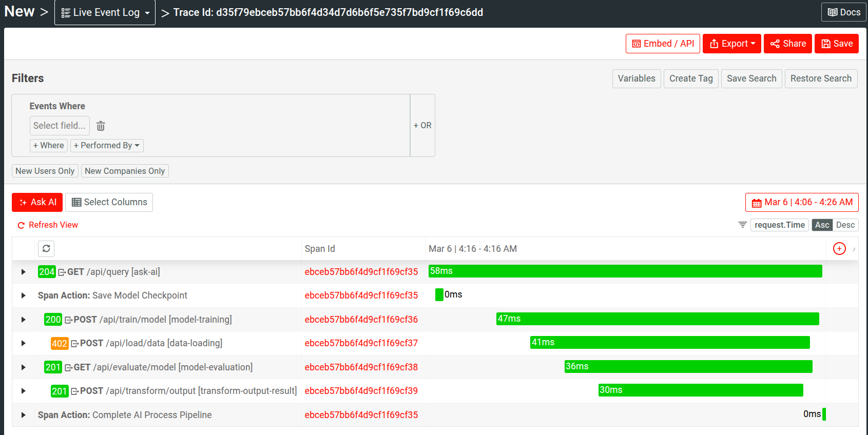Click the Mar 6 | 4:16 - 4:16 AM column header

(x=473, y=249)
